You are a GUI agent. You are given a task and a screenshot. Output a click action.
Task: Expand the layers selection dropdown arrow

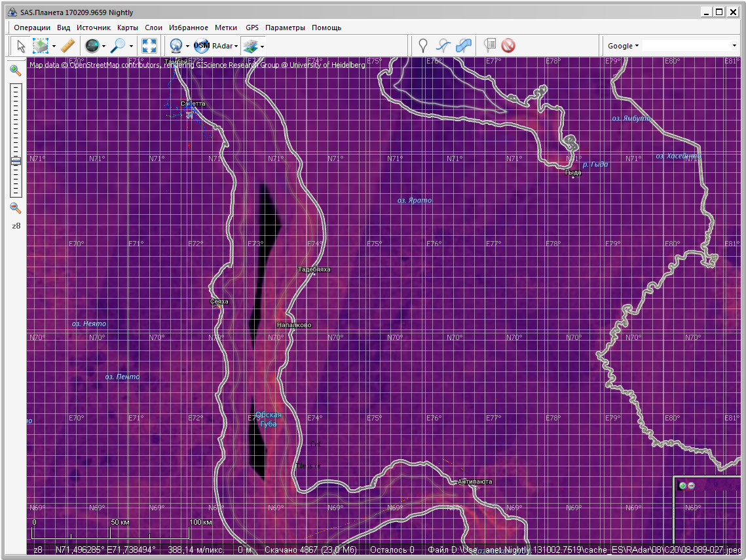[x=263, y=47]
